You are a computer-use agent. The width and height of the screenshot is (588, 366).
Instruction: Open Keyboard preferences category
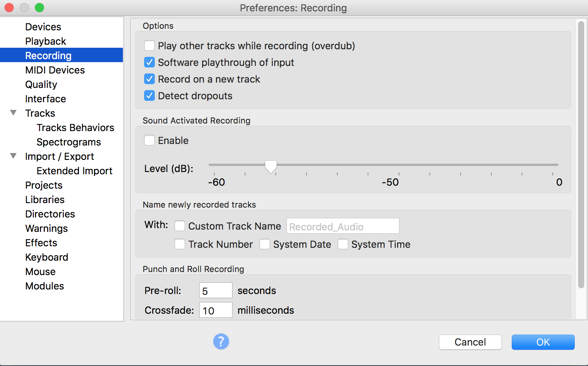click(47, 257)
